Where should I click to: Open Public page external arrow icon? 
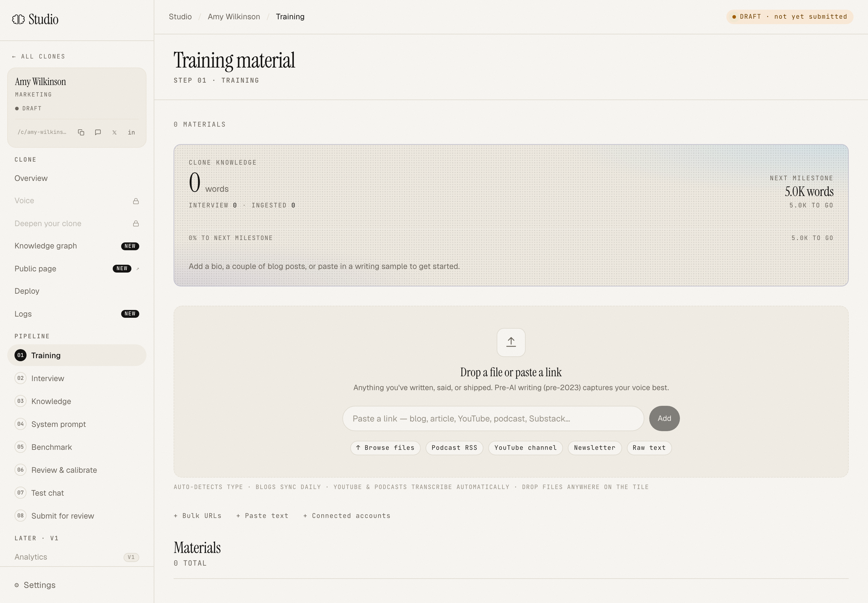138,269
